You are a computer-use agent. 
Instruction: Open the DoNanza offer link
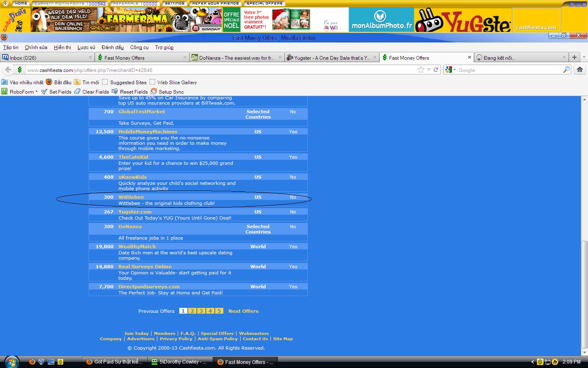pos(130,227)
